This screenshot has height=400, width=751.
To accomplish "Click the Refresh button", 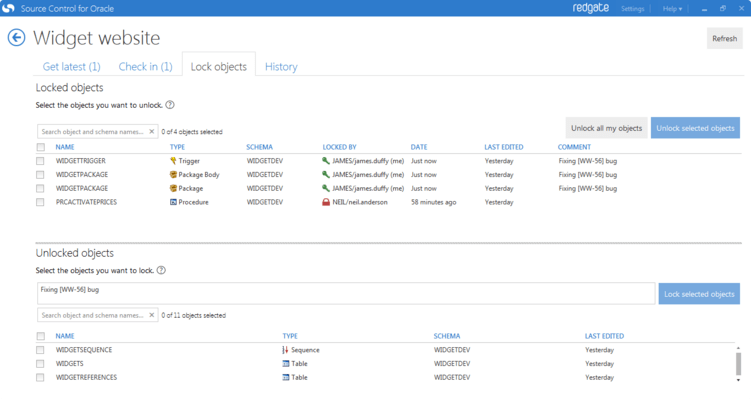I will (724, 38).
